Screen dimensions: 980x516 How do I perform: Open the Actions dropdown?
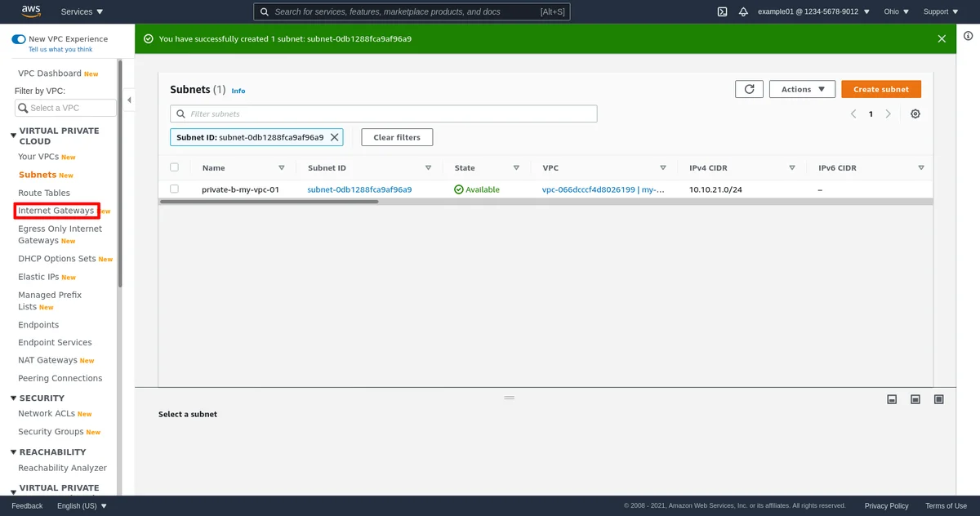coord(802,89)
